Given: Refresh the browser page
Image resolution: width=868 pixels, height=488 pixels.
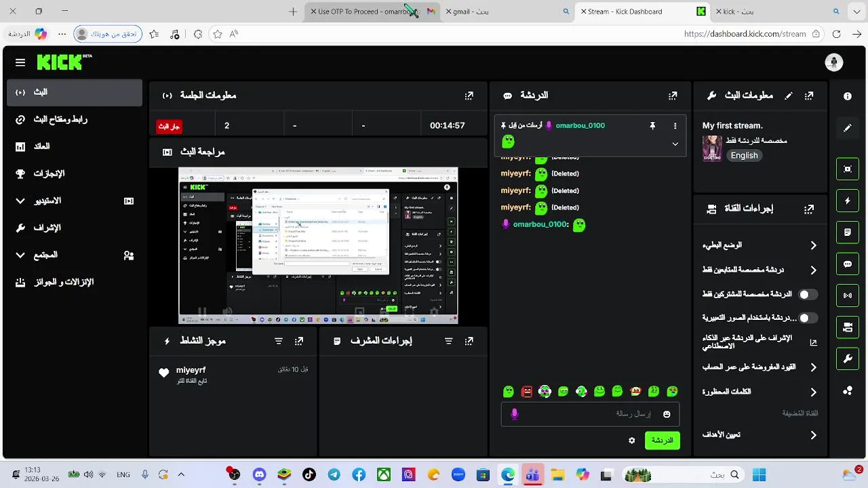Looking at the screenshot, I should click(836, 34).
